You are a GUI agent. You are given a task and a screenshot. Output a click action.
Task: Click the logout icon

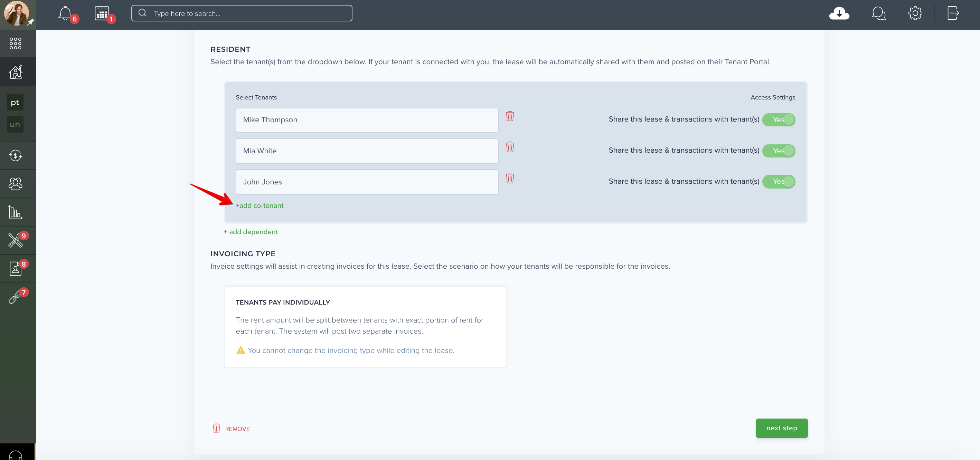953,13
